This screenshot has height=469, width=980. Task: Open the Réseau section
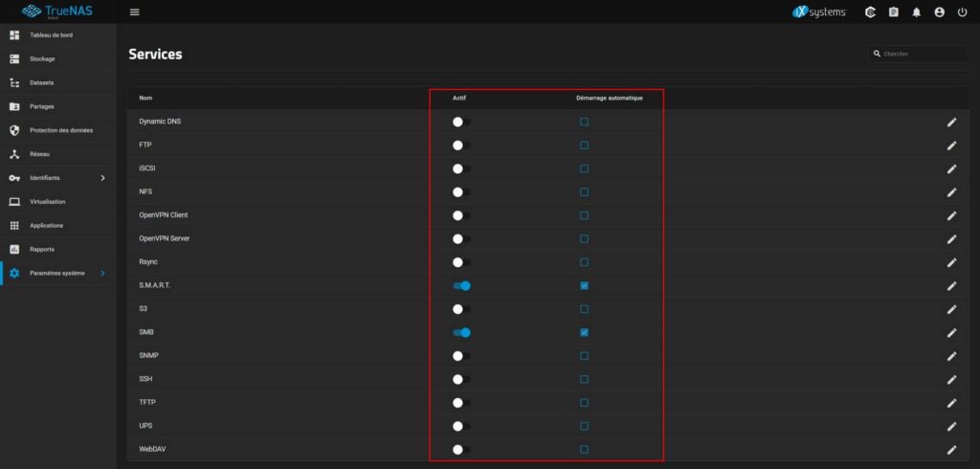(x=58, y=154)
